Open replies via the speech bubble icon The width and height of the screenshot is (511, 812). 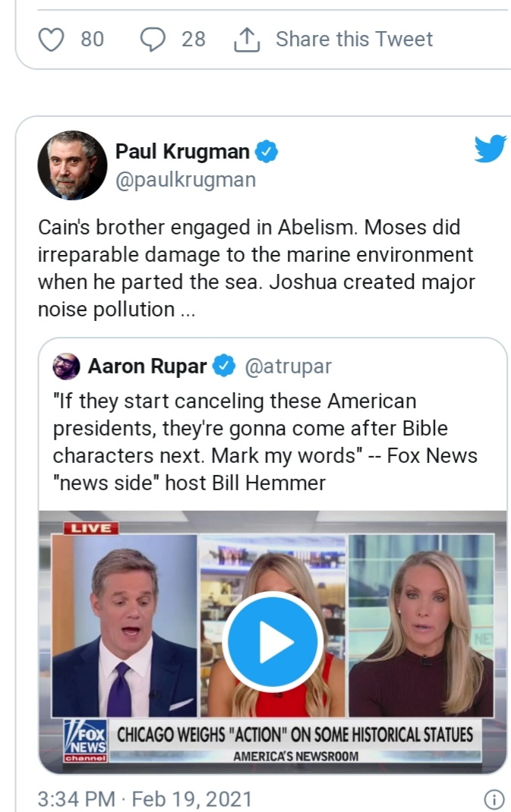(x=153, y=39)
